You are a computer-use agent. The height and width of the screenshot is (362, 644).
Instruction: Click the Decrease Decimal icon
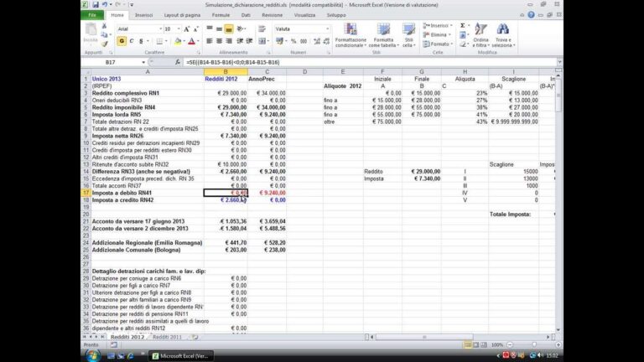point(326,41)
